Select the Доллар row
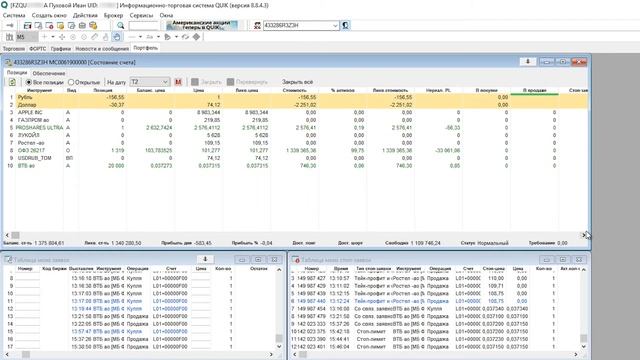 296,105
